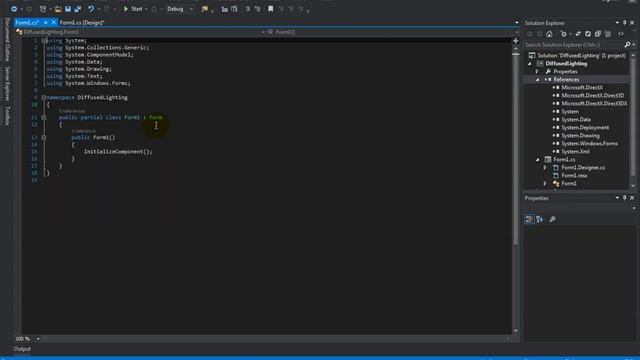Click the Pending Changes Filter icon in Solution Explorer
The image size is (640, 360).
[564, 34]
